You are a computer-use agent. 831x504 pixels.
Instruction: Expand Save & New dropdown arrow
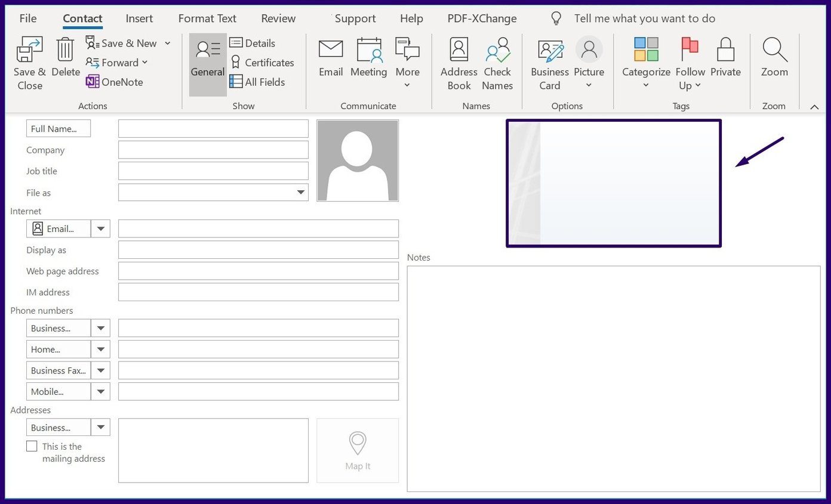point(168,43)
